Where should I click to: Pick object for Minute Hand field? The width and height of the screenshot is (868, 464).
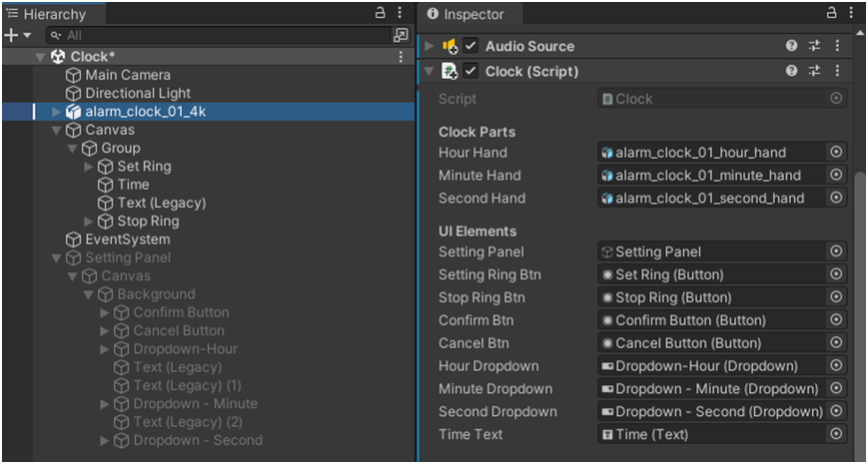pos(836,175)
